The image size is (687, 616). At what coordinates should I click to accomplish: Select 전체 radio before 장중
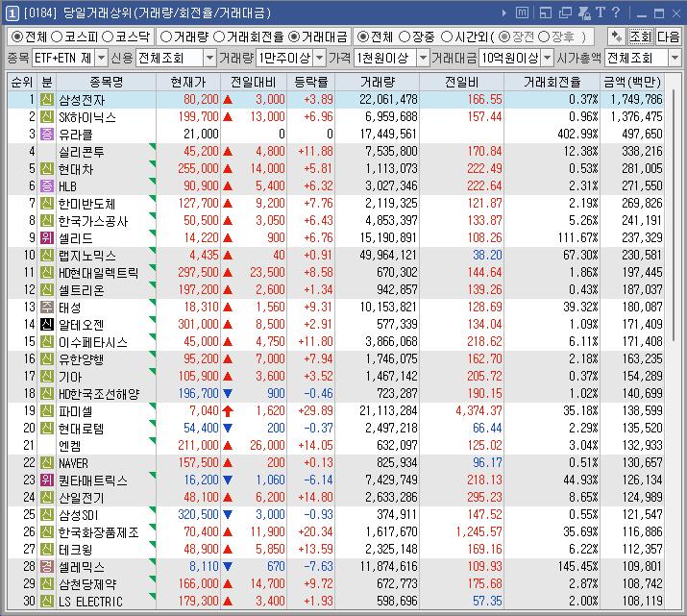coord(363,37)
